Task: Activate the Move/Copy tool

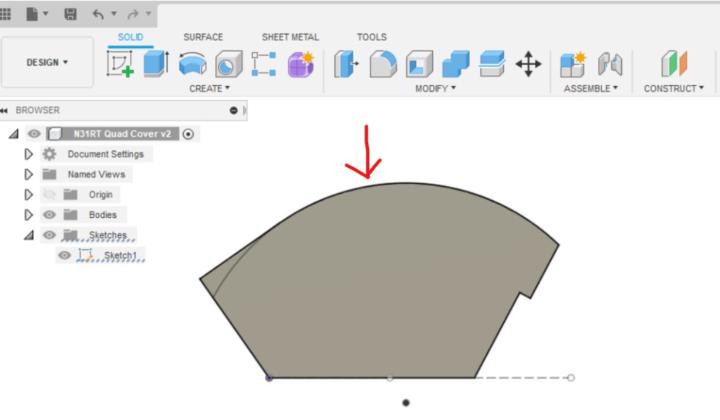Action: [x=527, y=65]
